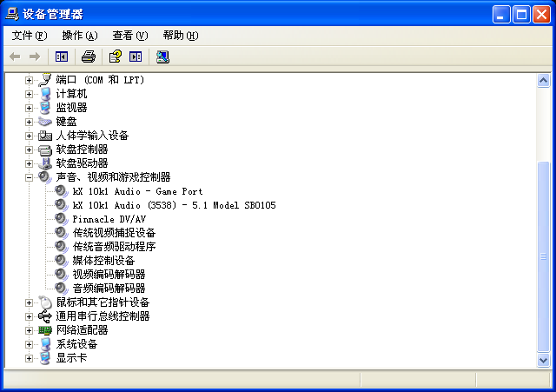The height and width of the screenshot is (392, 556).
Task: Expand the 键盘 node
Action: click(29, 122)
